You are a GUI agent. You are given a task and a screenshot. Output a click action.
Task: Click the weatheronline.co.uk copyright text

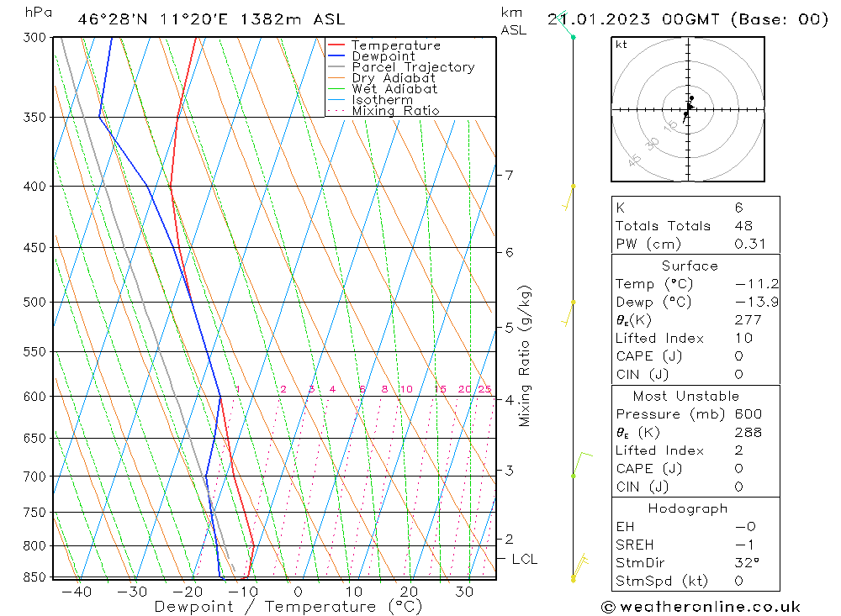(x=701, y=607)
